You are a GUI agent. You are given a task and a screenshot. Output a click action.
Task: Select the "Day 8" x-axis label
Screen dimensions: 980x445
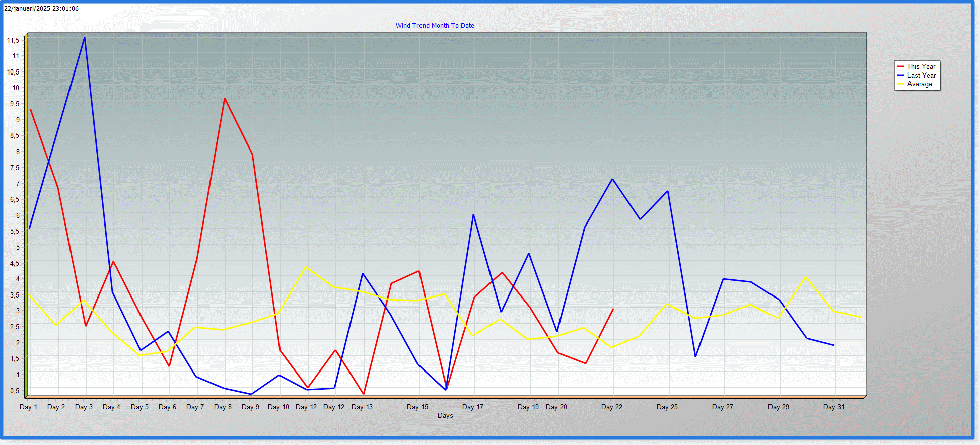click(x=223, y=407)
